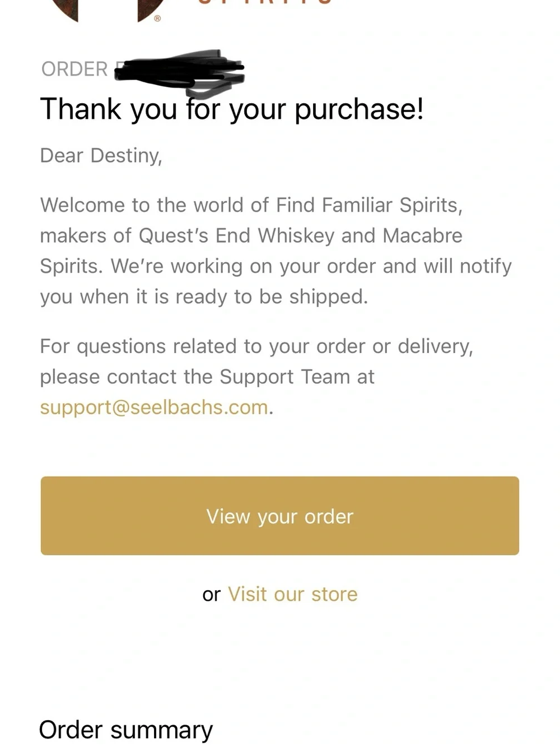Tap the right brown logo shape
This screenshot has height=747, width=560.
[x=150, y=9]
